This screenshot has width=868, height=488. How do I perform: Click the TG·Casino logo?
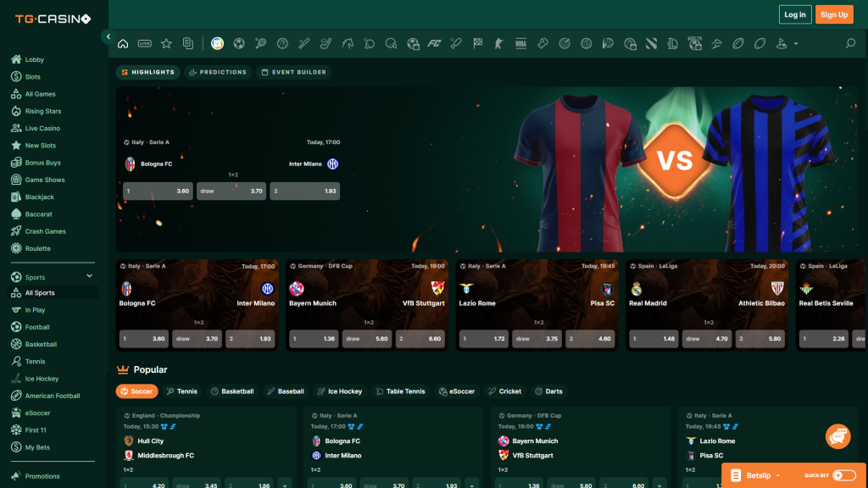(x=53, y=19)
